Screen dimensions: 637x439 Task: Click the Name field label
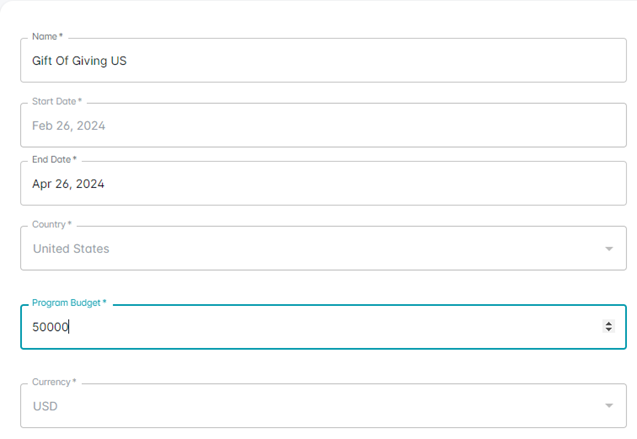click(x=47, y=37)
